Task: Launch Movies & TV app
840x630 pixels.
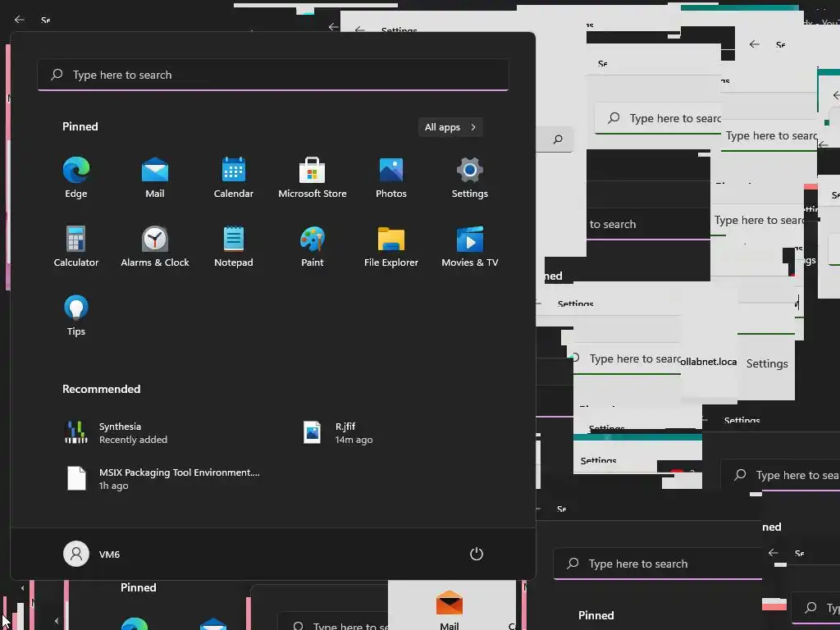Action: pyautogui.click(x=470, y=246)
